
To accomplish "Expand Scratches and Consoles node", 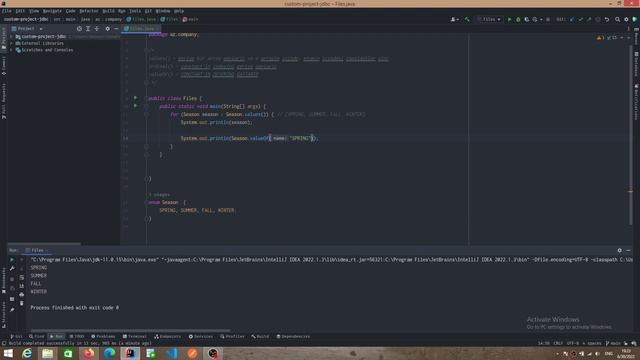I will (x=11, y=50).
